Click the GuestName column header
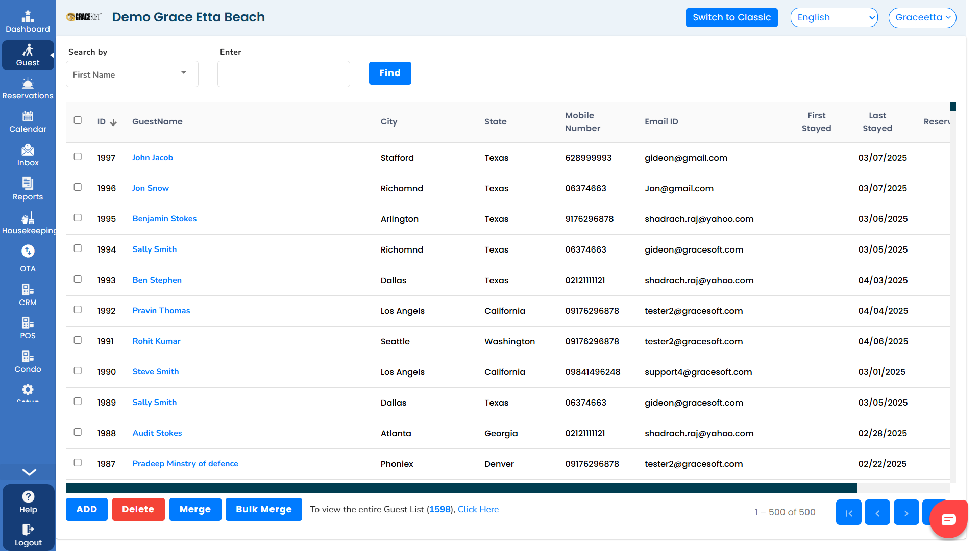 157,122
